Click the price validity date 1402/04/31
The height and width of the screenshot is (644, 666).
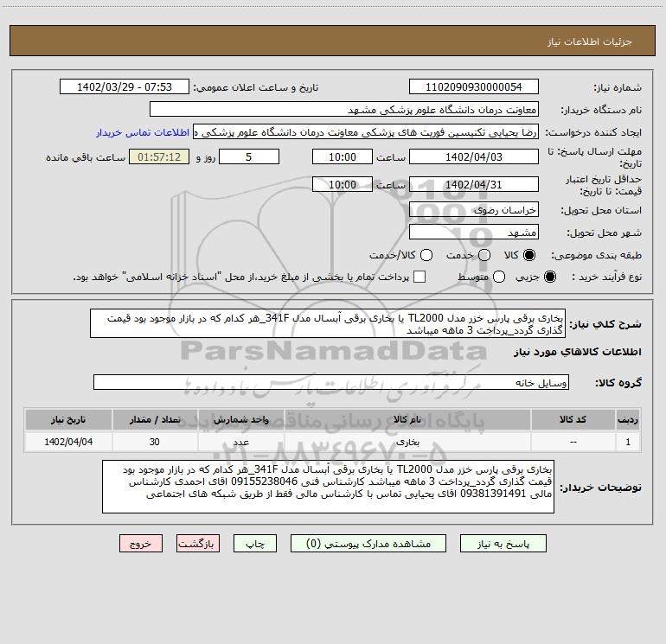point(474,185)
